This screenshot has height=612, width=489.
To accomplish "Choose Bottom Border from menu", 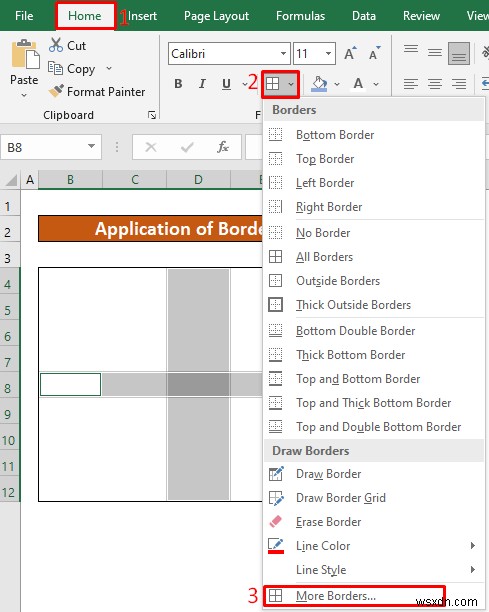I will point(373,135).
